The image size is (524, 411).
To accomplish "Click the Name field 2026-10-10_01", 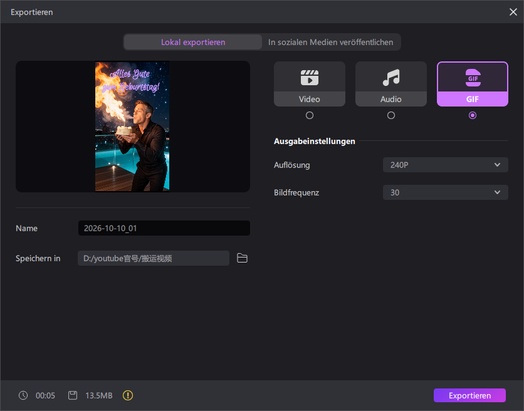I will 164,228.
